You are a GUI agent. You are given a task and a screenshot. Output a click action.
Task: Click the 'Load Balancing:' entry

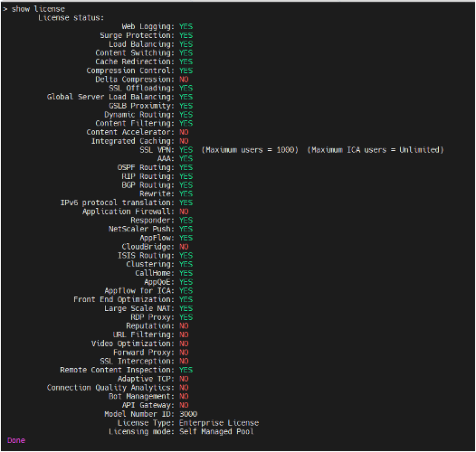(141, 44)
